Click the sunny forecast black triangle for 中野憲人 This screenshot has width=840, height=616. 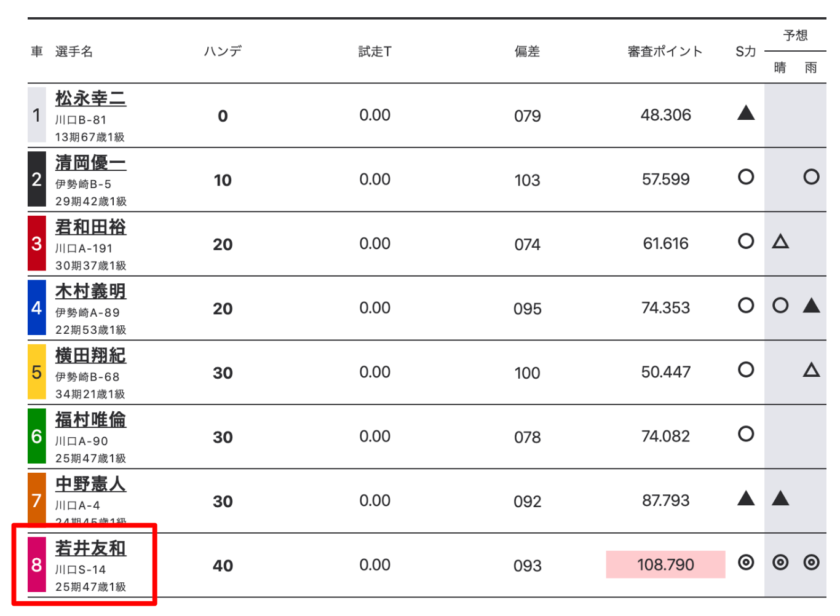(780, 498)
